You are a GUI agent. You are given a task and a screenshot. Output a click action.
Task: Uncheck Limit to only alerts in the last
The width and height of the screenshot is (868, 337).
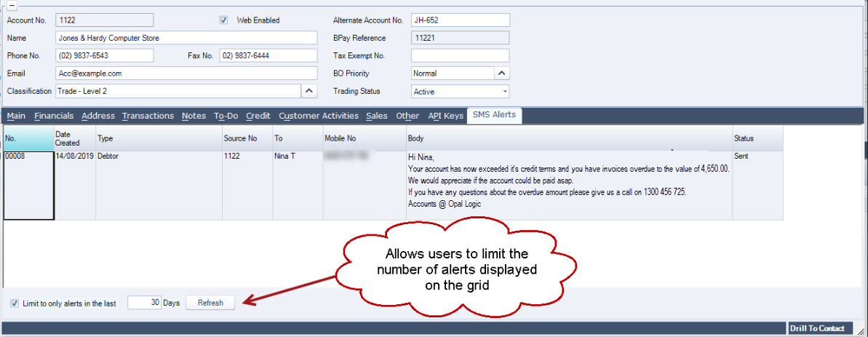point(15,304)
